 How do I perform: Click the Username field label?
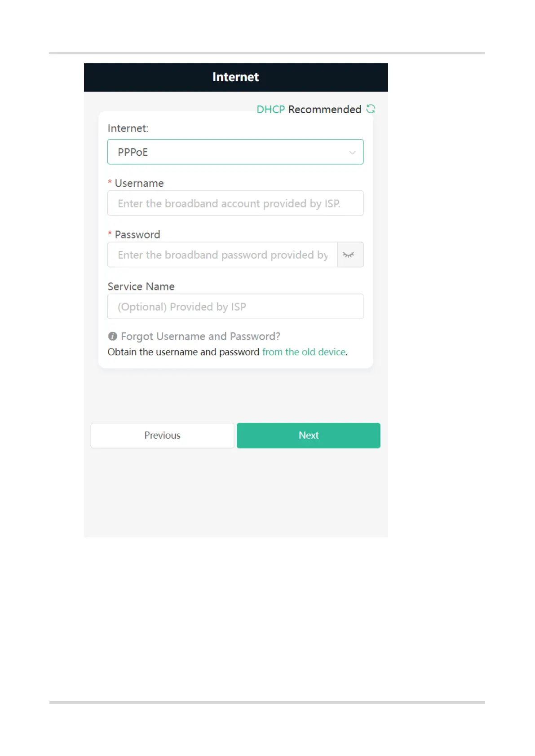click(x=139, y=183)
